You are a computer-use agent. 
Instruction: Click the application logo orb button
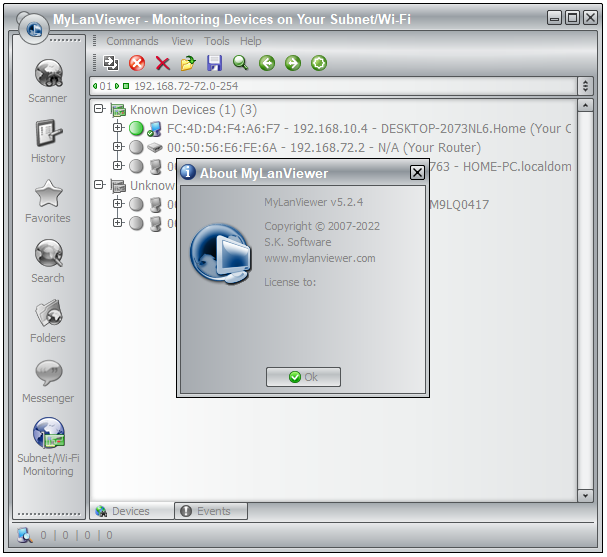[x=34, y=29]
